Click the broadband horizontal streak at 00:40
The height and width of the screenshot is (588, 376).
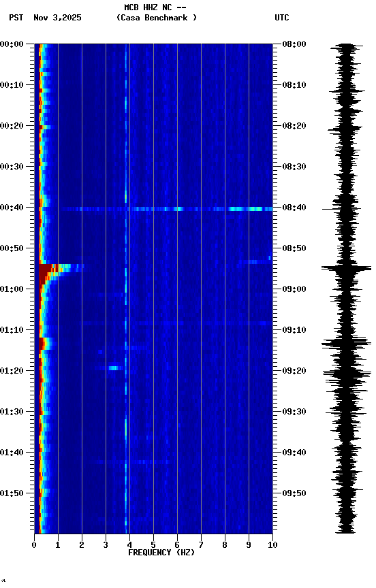tap(167, 209)
